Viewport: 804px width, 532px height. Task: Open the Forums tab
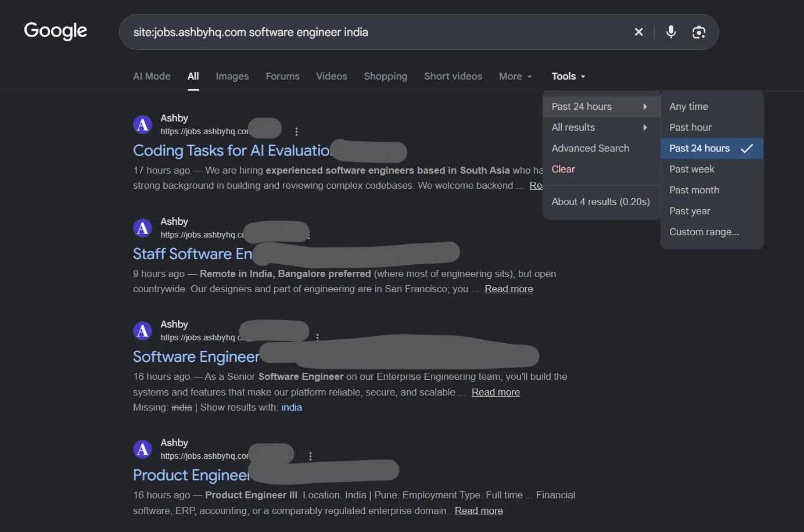pos(282,76)
